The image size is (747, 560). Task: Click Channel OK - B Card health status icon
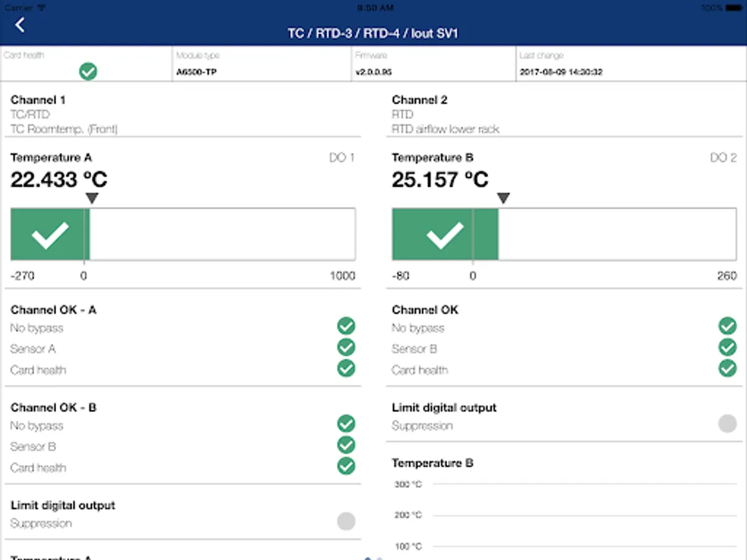(346, 466)
